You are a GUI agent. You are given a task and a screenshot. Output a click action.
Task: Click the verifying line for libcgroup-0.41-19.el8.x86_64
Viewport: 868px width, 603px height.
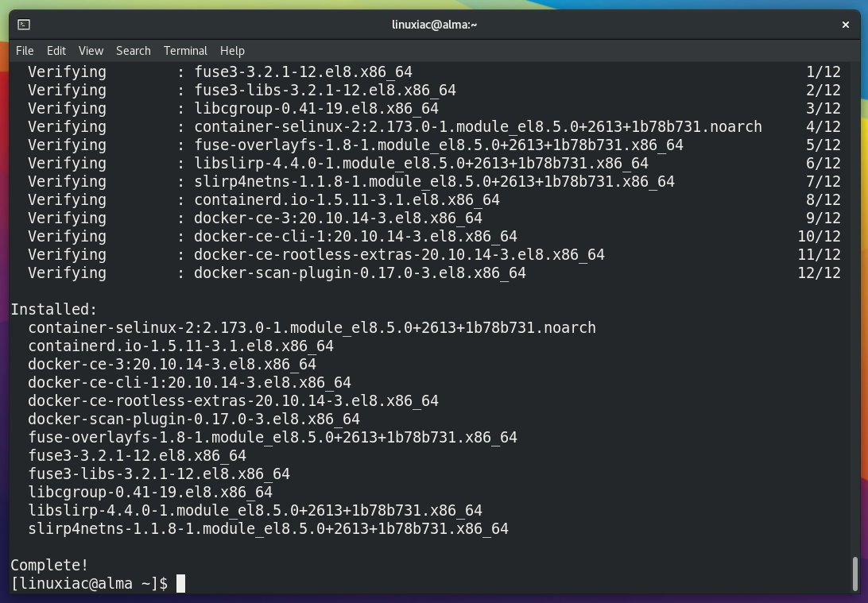tap(434, 108)
